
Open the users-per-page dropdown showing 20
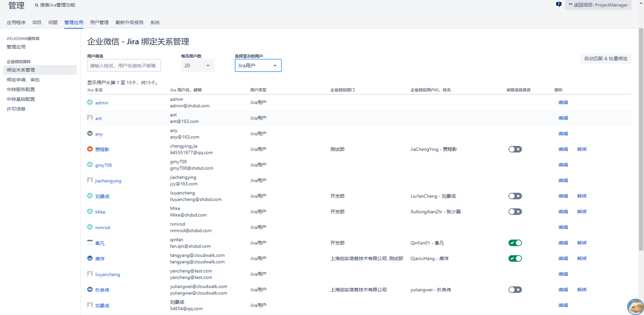[x=197, y=65]
